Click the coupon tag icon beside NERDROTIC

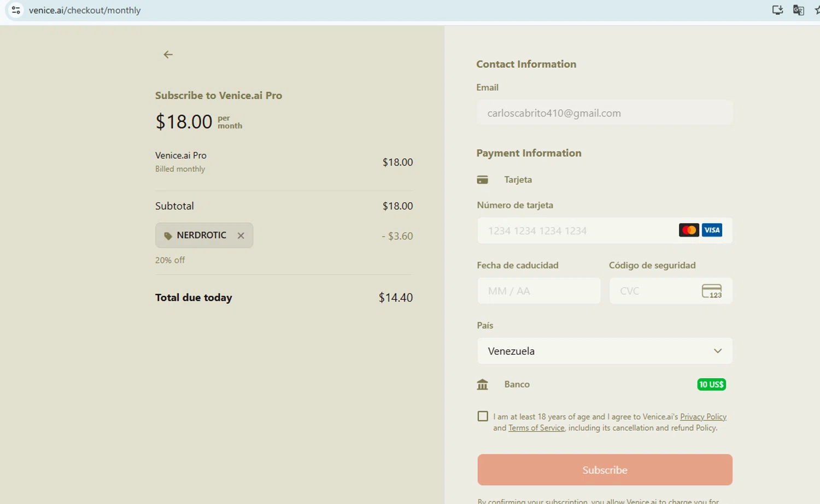coord(168,236)
